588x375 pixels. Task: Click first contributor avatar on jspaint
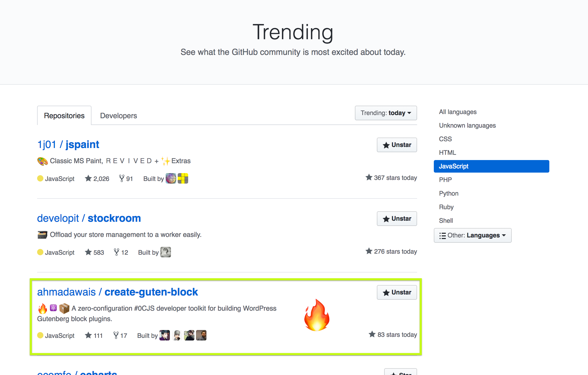(x=171, y=178)
